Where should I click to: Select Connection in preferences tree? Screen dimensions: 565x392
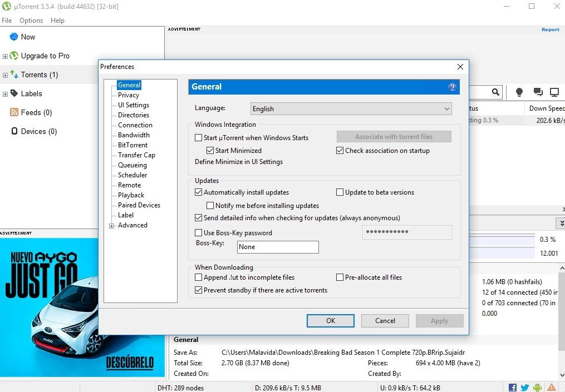tap(135, 125)
